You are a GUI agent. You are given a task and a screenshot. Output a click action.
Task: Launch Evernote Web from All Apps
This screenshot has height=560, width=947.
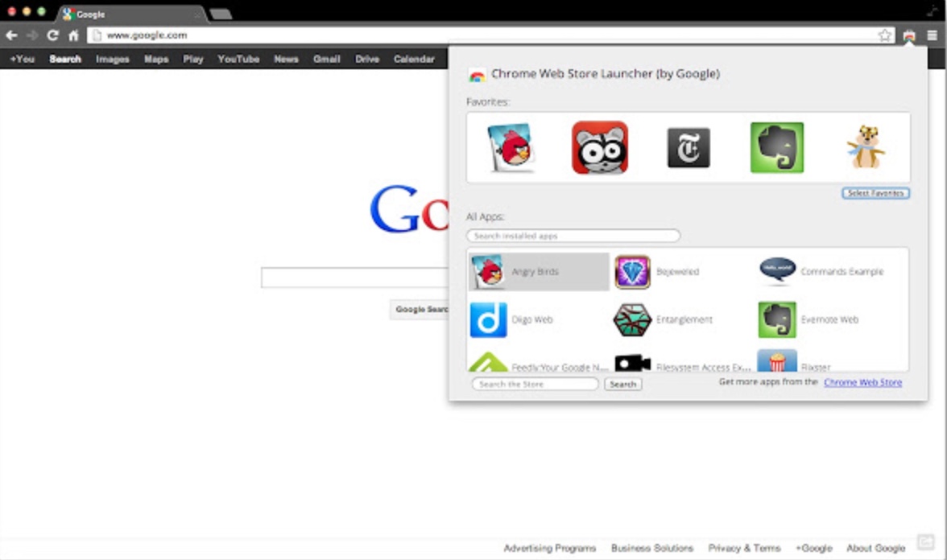pyautogui.click(x=778, y=319)
